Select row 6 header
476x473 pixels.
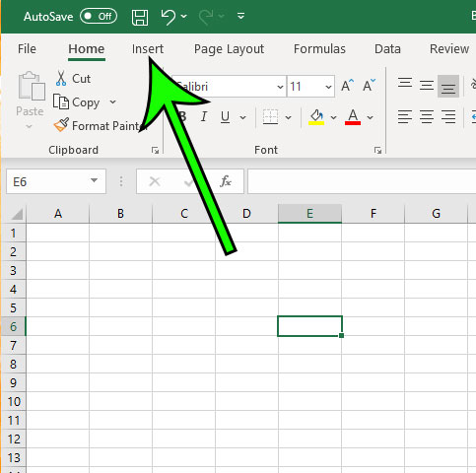click(x=13, y=326)
